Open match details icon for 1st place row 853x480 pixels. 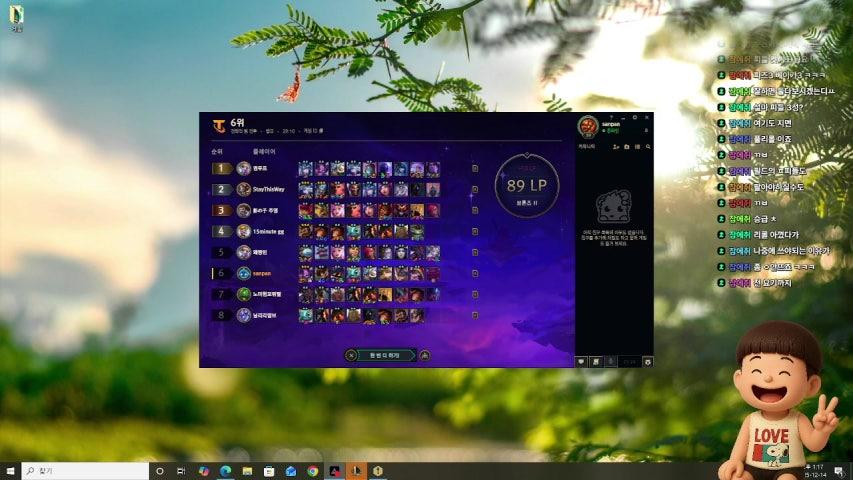tap(475, 168)
